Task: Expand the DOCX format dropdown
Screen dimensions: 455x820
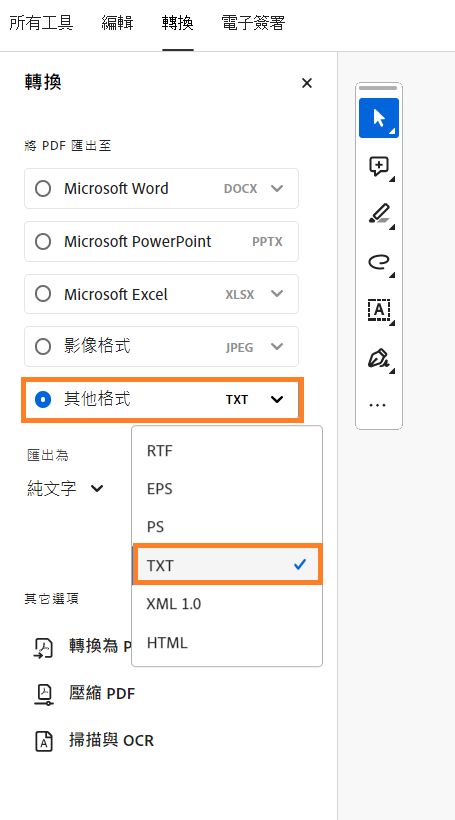Action: coord(277,188)
